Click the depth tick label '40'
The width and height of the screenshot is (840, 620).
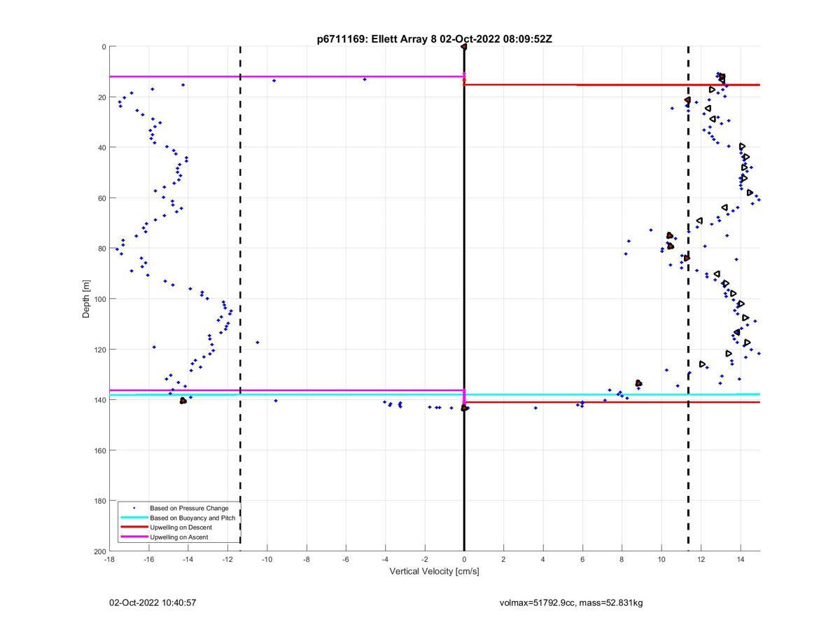click(101, 148)
